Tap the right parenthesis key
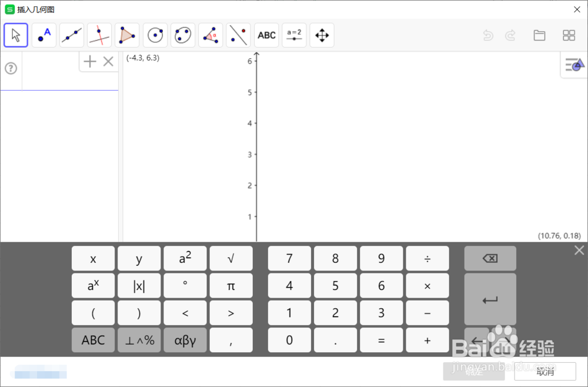 139,313
